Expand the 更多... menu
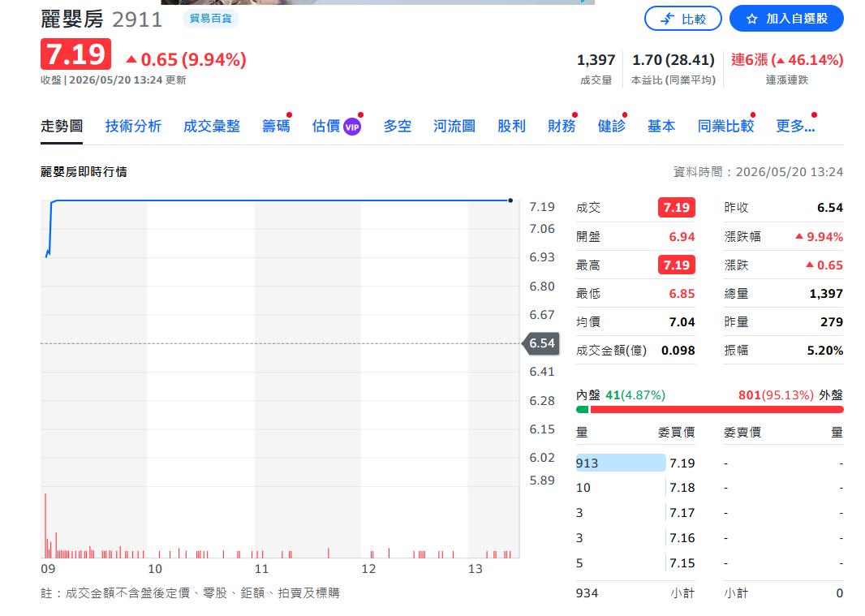This screenshot has height=616, width=865. 795,127
